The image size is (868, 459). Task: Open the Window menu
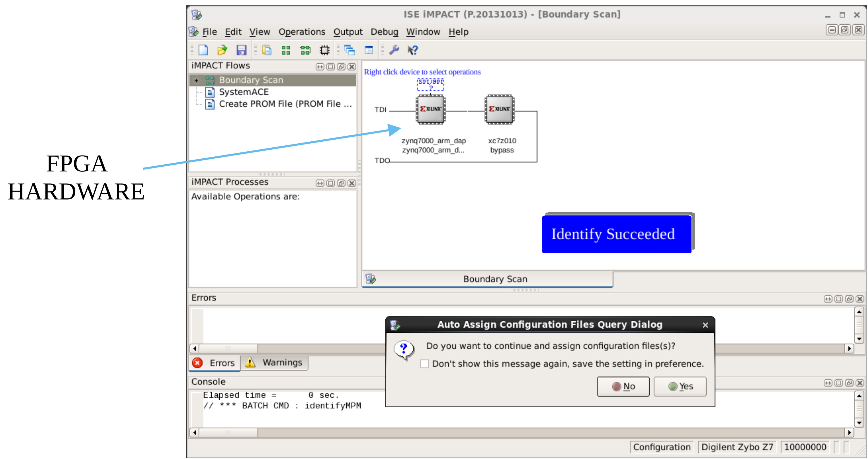[423, 32]
